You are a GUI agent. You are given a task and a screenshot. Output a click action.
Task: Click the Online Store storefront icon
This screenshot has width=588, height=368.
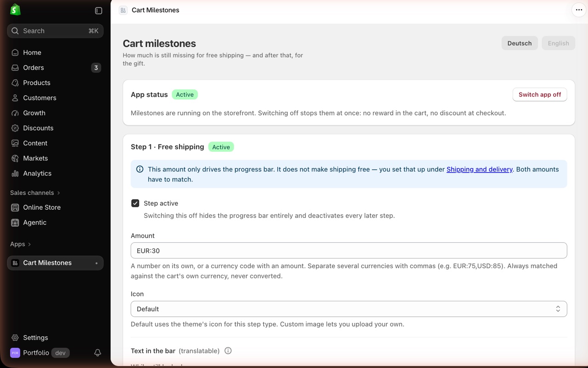point(15,207)
